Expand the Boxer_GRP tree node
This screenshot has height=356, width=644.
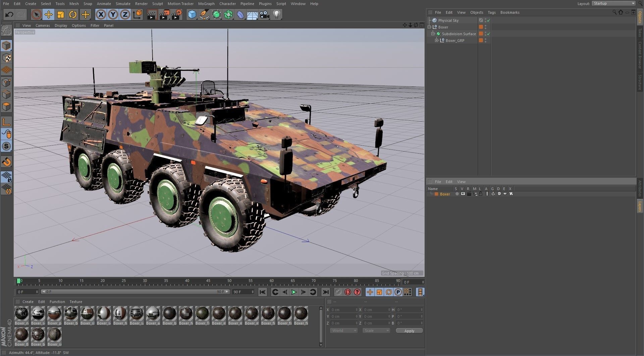click(x=437, y=40)
